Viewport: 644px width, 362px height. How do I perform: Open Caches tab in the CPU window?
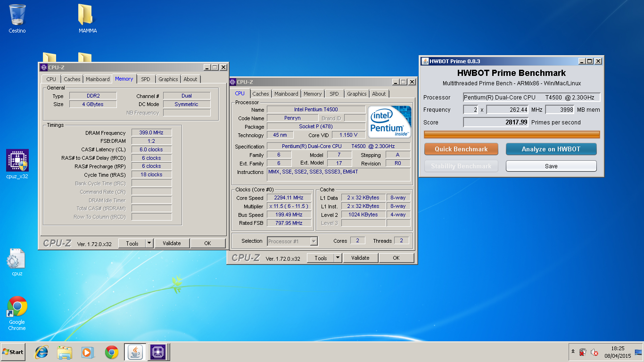(261, 94)
